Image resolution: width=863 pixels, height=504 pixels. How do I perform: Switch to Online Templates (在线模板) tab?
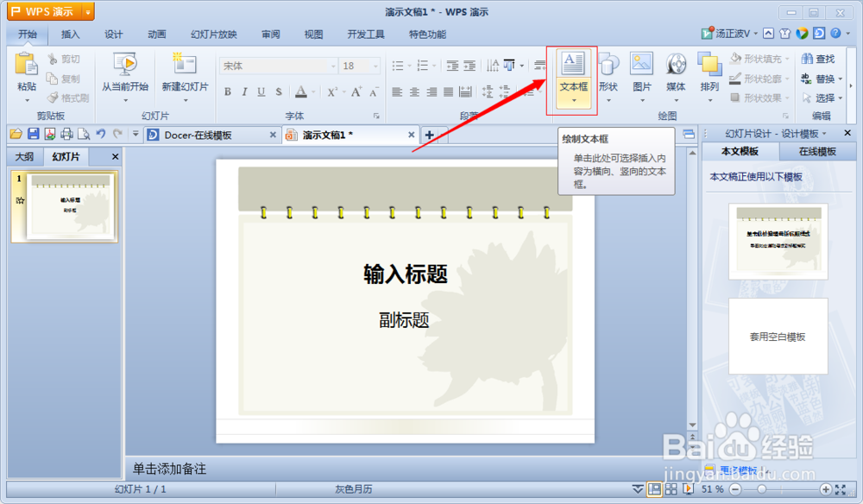click(x=817, y=151)
